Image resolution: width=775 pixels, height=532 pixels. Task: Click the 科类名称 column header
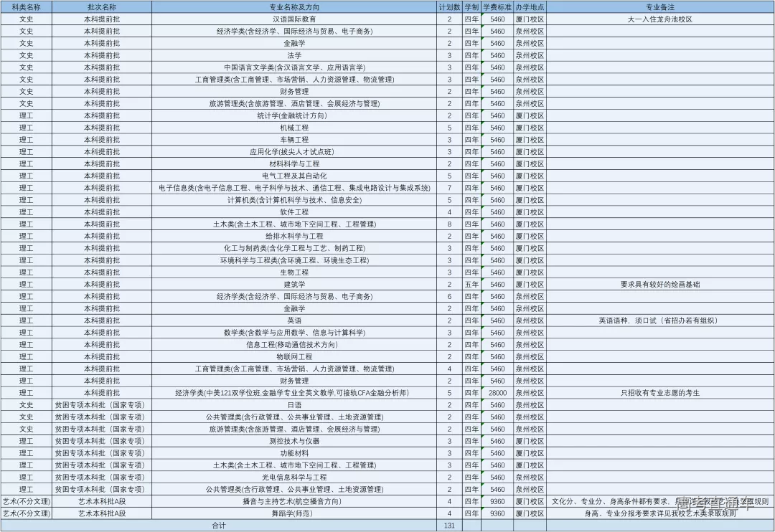[26, 6]
